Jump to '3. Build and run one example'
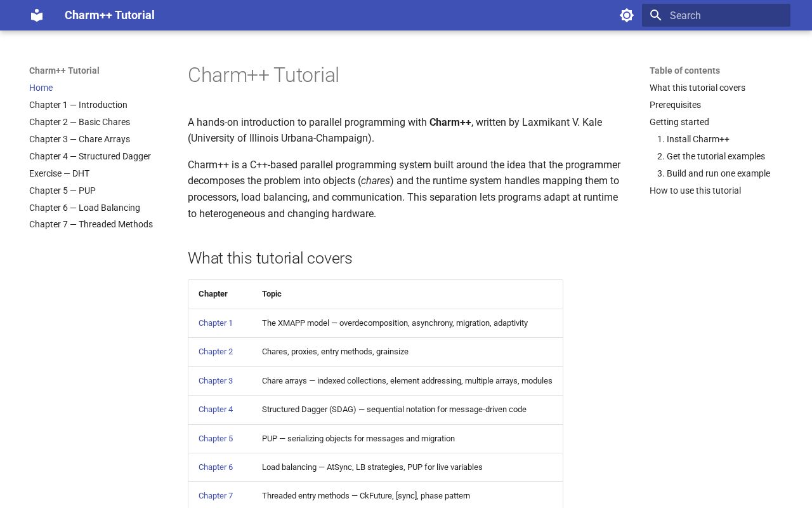This screenshot has height=508, width=812. (714, 173)
